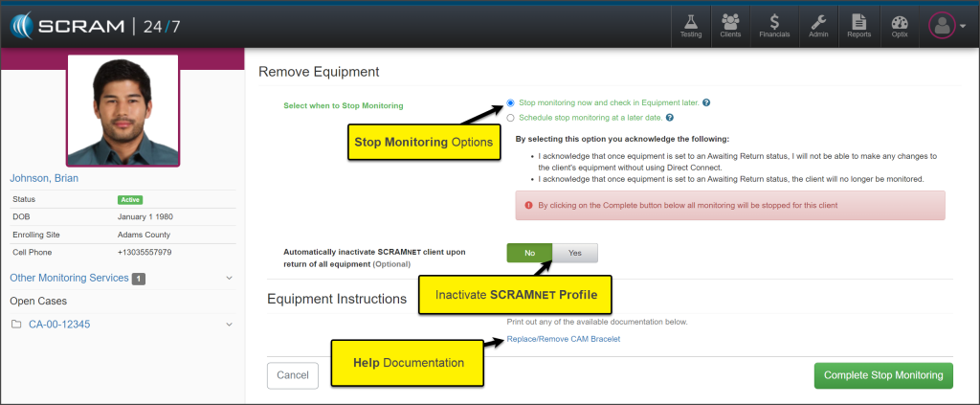
Task: Select Stop monitoring now radio button
Action: [511, 102]
